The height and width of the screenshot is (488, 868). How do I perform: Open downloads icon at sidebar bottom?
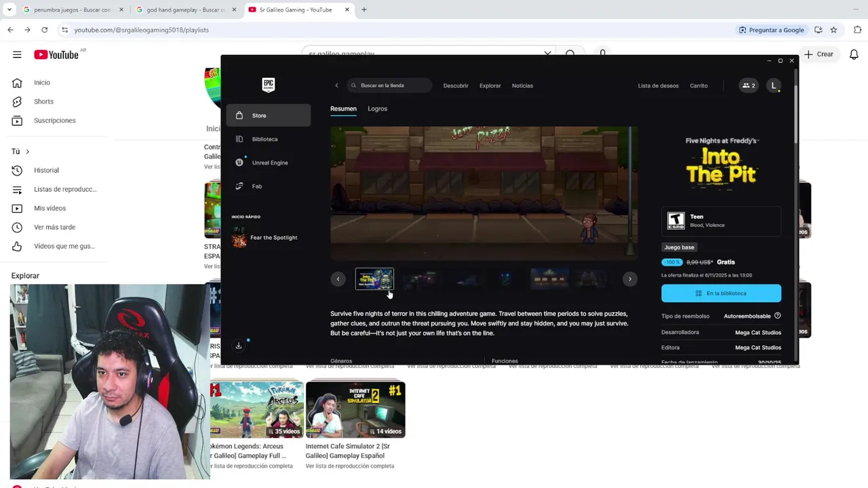coord(239,346)
